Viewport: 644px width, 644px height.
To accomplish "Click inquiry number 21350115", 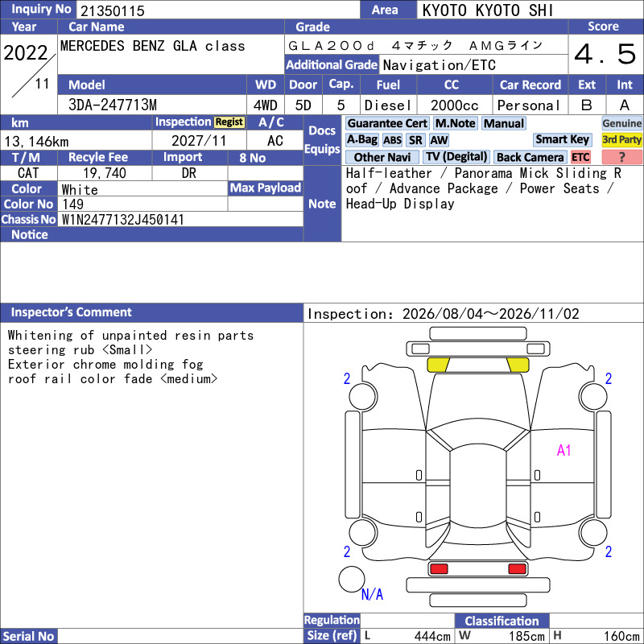I will (113, 10).
